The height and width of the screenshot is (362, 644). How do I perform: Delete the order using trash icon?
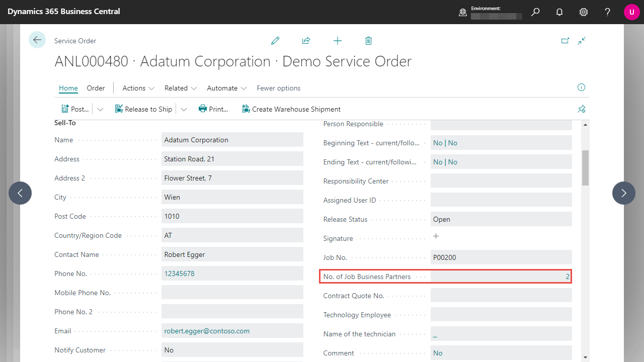click(x=368, y=41)
